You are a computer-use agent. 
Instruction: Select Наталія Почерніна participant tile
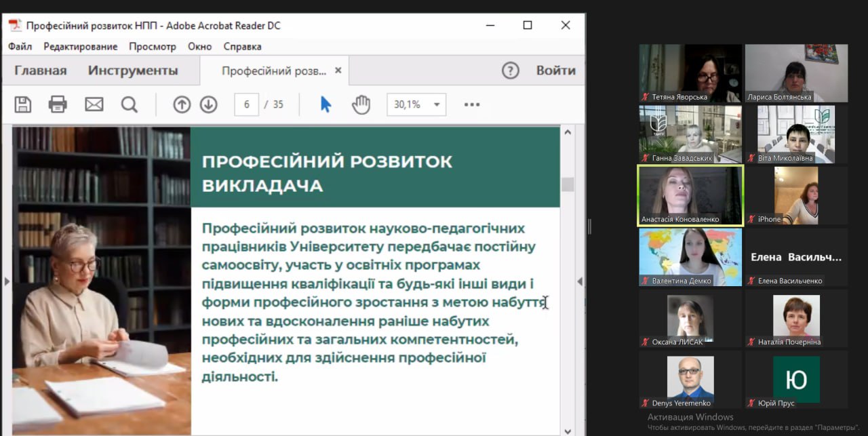tap(796, 318)
